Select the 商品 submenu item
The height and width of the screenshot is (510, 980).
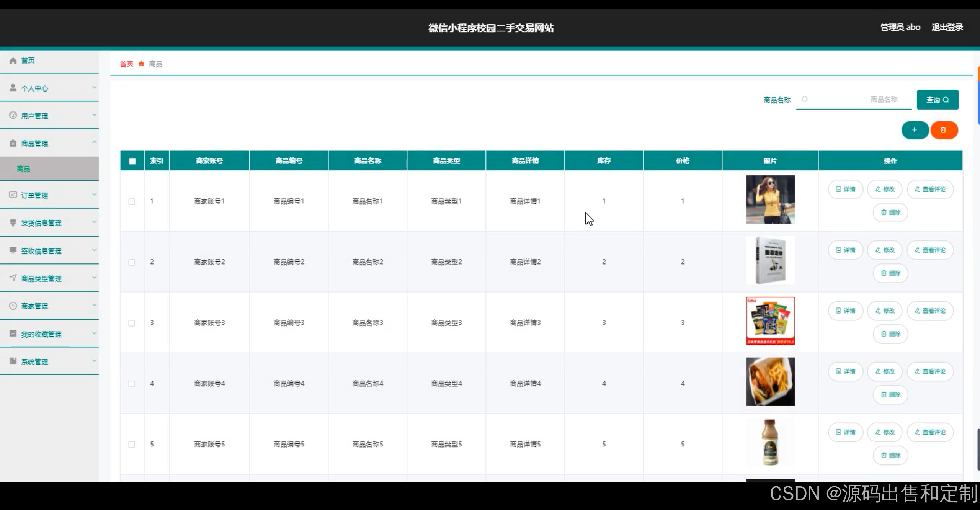point(24,169)
